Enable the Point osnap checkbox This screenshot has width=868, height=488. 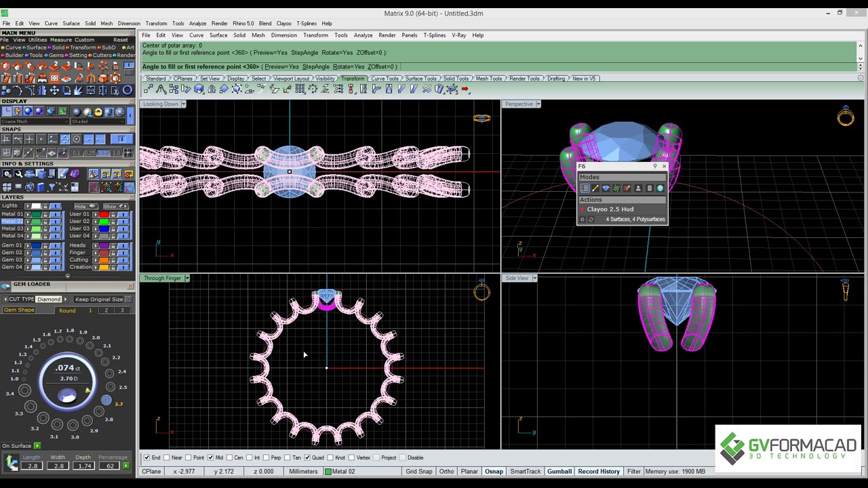(189, 457)
